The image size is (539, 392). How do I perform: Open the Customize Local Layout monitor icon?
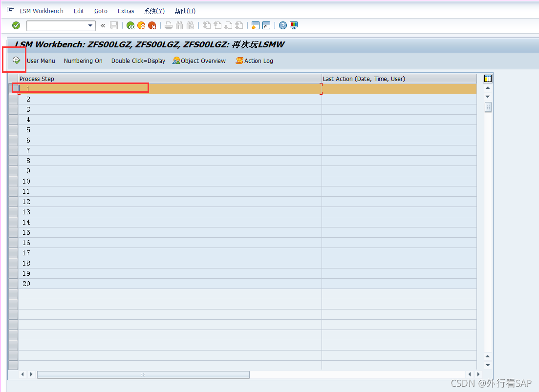pos(294,25)
